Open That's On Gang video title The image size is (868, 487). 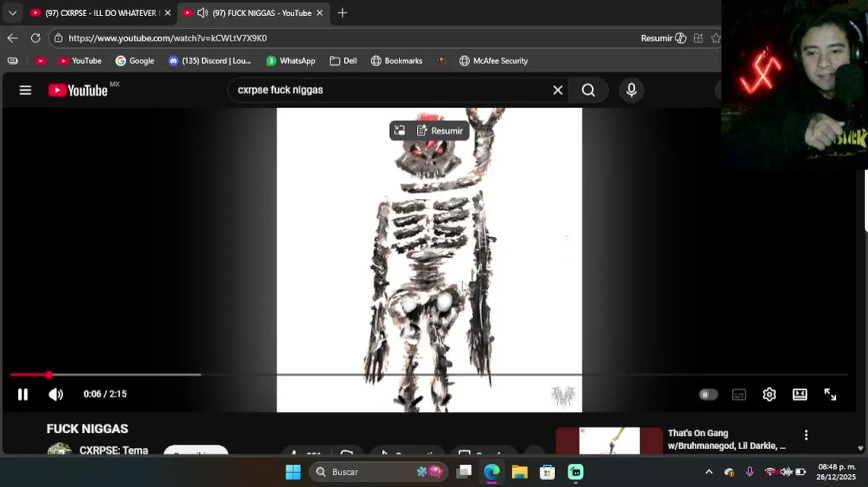click(x=727, y=440)
